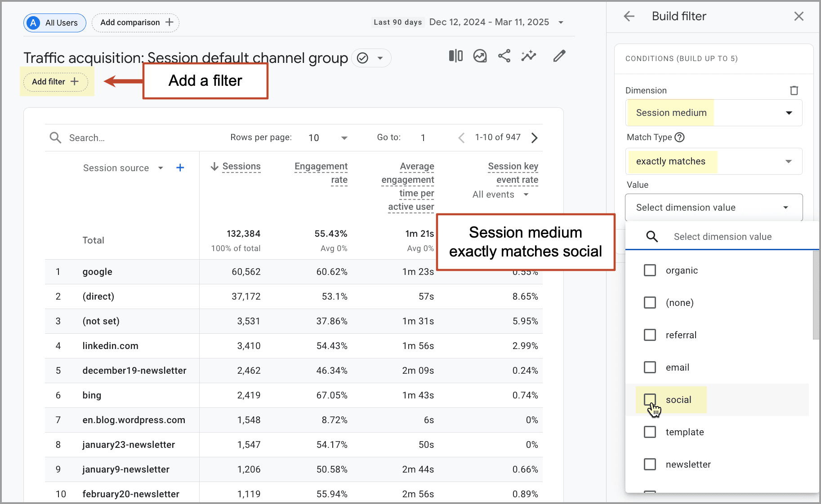Open the Insights icon with trend arrow
This screenshot has width=821, height=504.
click(x=480, y=56)
